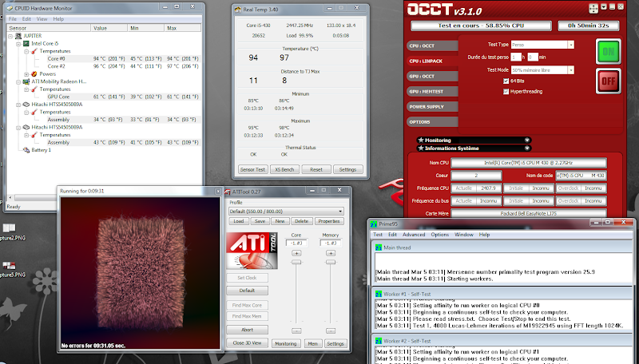The image size is (639, 364).
Task: Click the plus button above the Core slider
Action: pos(296,253)
